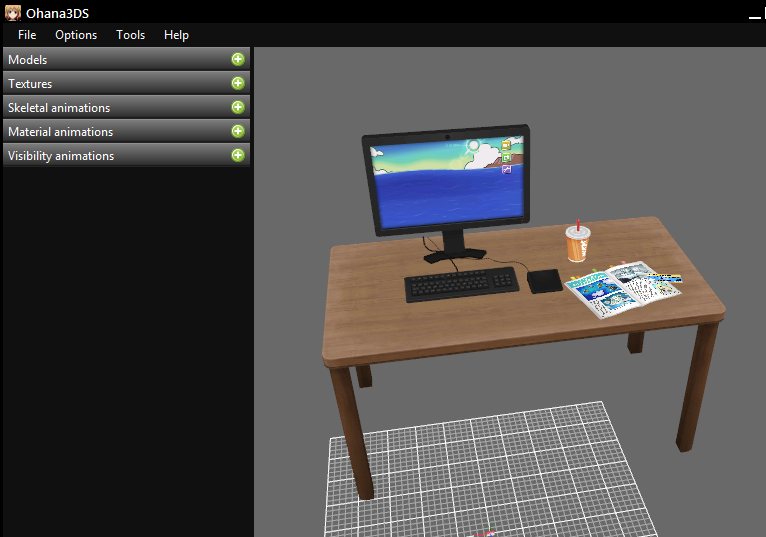The height and width of the screenshot is (537, 766).
Task: Click the orange drink cup with straw
Action: 577,245
